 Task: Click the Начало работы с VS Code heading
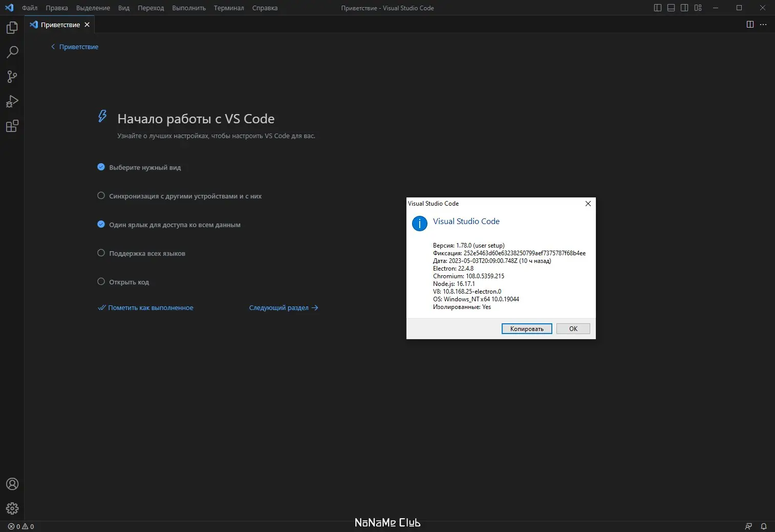point(196,119)
